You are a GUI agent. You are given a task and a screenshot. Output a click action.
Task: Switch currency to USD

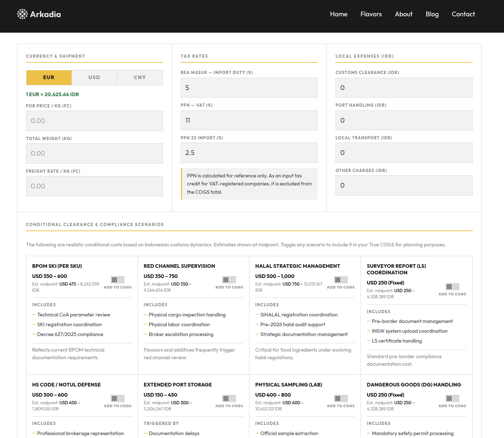coord(94,78)
